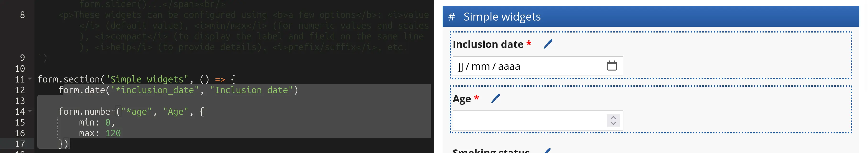Screen dimensions: 868x153
Task: Focus the Age number input field
Action: pyautogui.click(x=529, y=121)
